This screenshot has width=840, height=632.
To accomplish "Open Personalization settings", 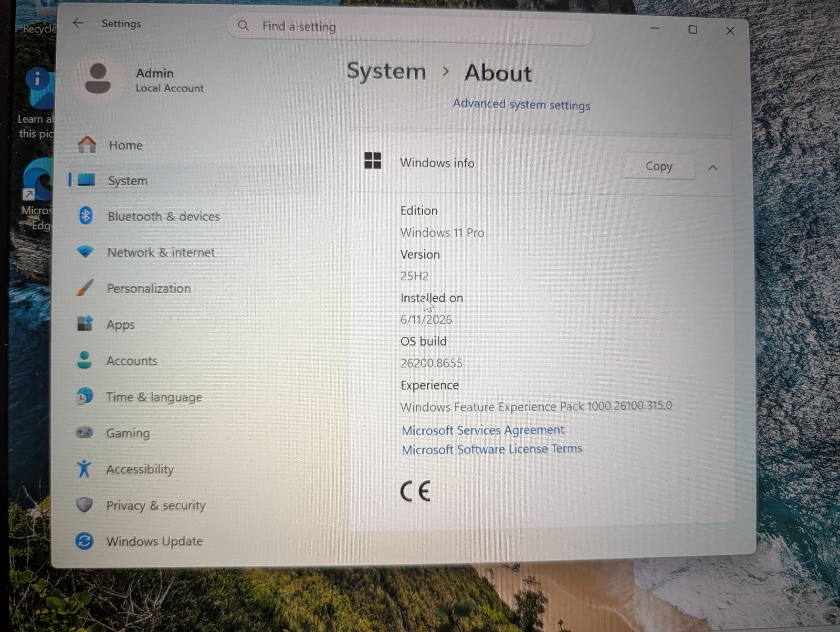I will coord(149,288).
